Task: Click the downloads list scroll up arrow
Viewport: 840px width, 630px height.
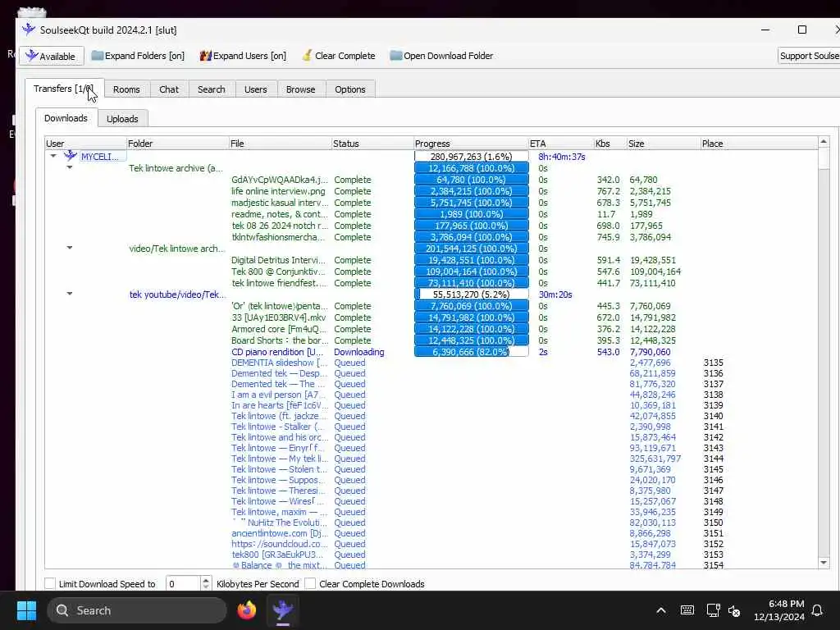Action: pos(824,141)
